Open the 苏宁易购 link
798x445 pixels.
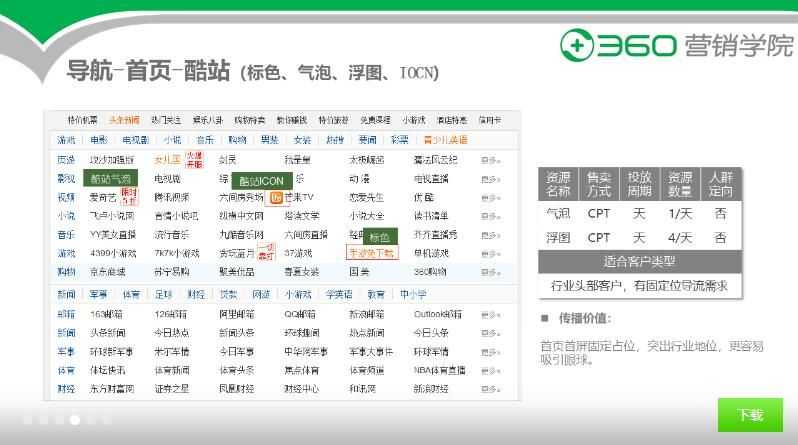172,272
